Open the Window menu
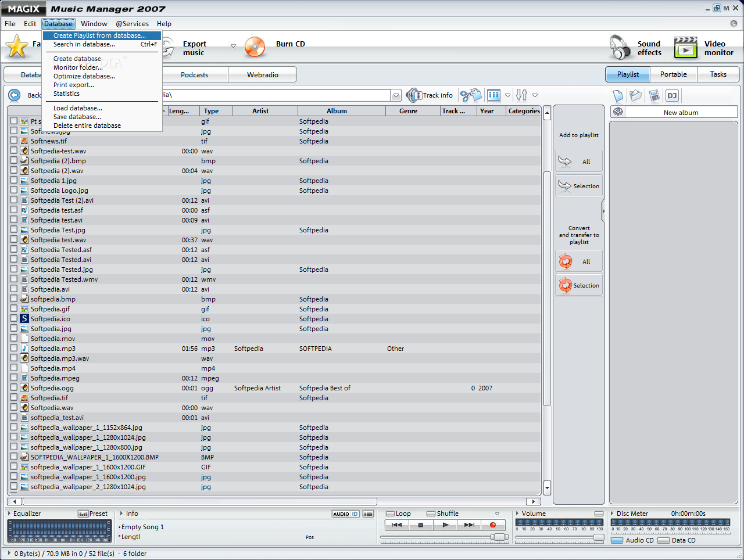Viewport: 744px width, 560px height. coord(94,24)
